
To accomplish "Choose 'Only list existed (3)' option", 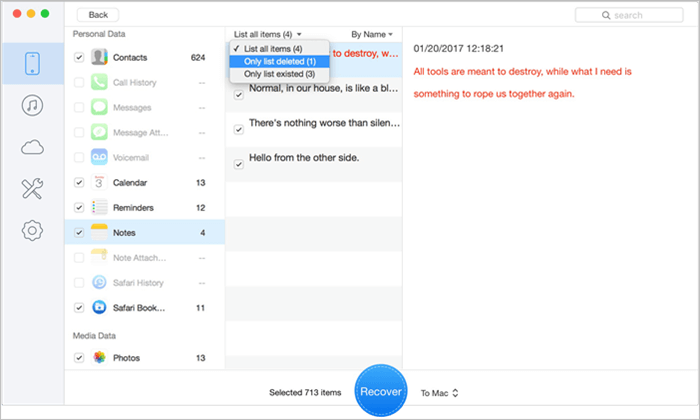I will click(x=279, y=74).
